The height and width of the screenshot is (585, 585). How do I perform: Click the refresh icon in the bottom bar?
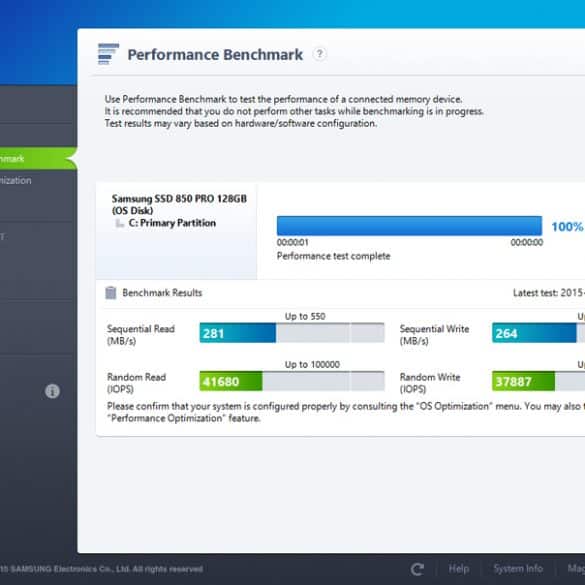point(417,569)
